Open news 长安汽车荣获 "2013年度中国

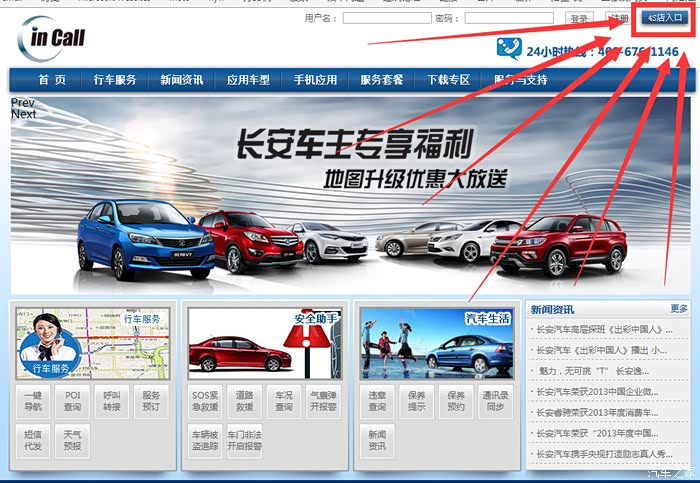click(x=597, y=433)
